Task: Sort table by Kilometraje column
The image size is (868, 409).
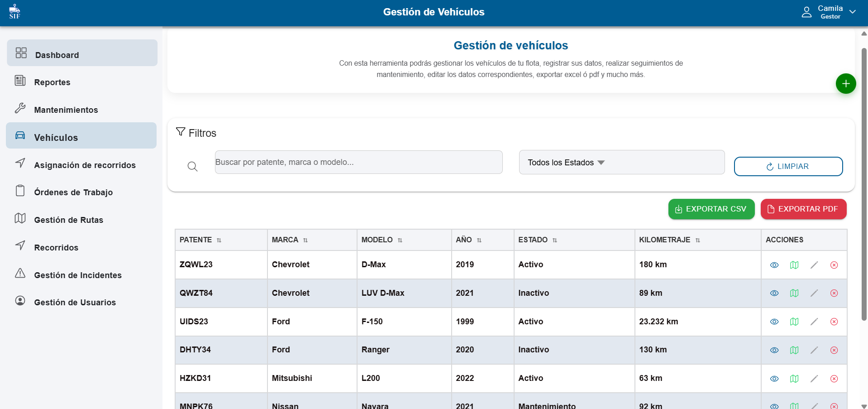Action: pyautogui.click(x=697, y=241)
